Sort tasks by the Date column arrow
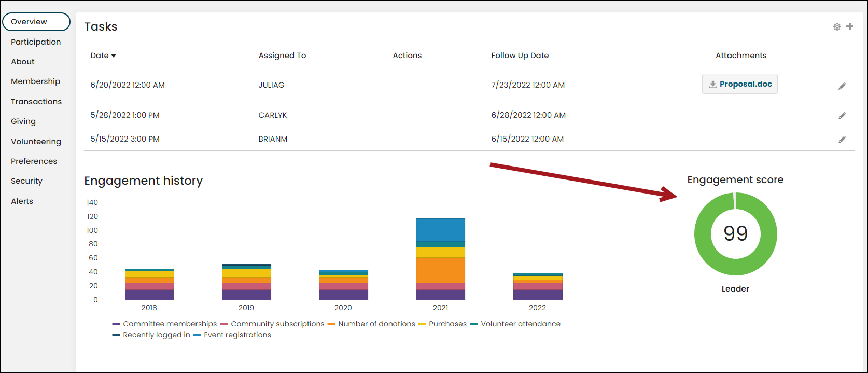The height and width of the screenshot is (373, 868). 114,56
